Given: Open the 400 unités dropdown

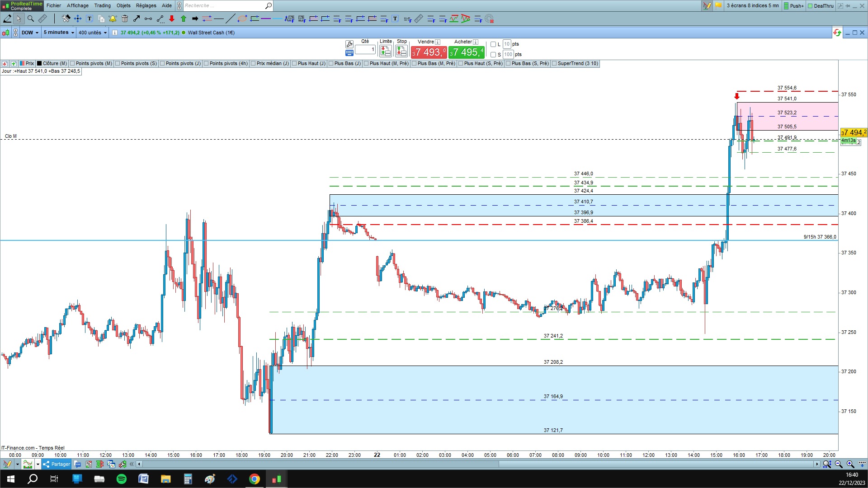Looking at the screenshot, I should click(x=92, y=33).
